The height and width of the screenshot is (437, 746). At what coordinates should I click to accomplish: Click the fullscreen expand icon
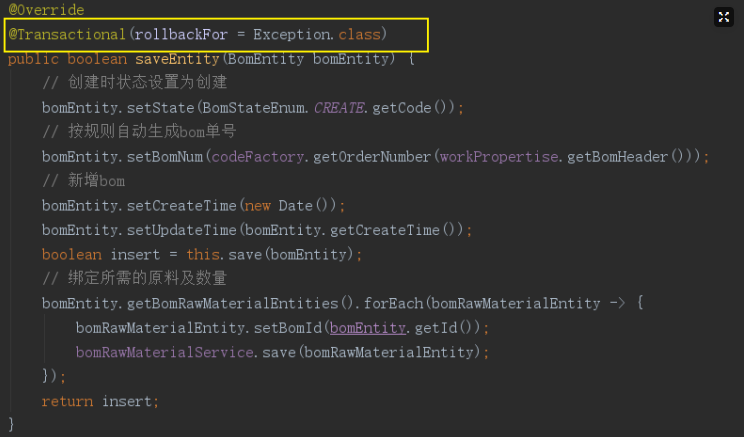pyautogui.click(x=724, y=16)
